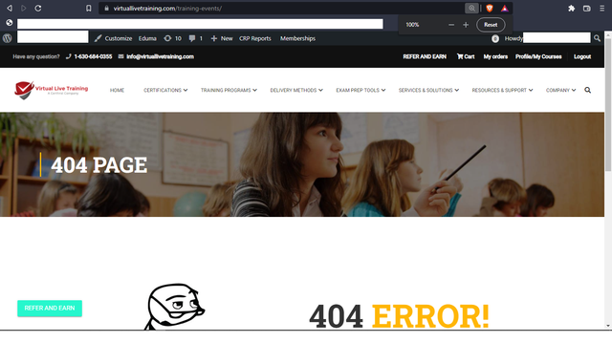This screenshot has width=612, height=364.
Task: Expand SERVICES & SOLUTIONS dropdown
Action: pyautogui.click(x=428, y=90)
